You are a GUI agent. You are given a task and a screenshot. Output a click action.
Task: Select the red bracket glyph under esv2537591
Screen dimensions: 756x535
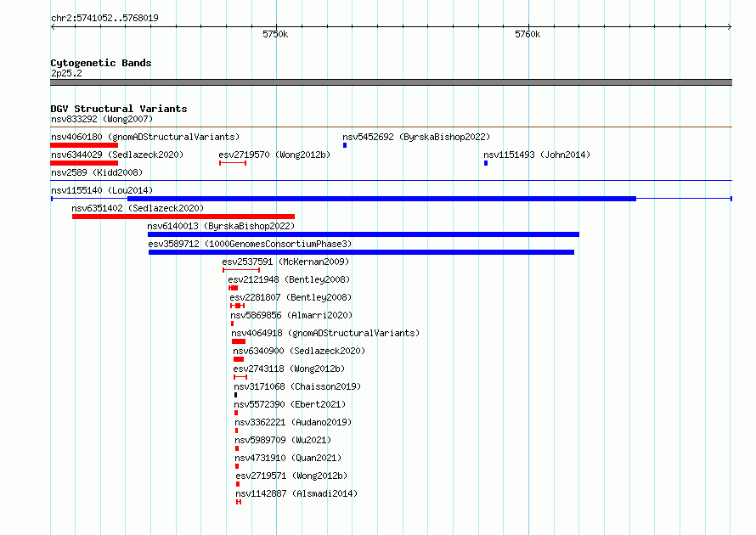point(241,270)
